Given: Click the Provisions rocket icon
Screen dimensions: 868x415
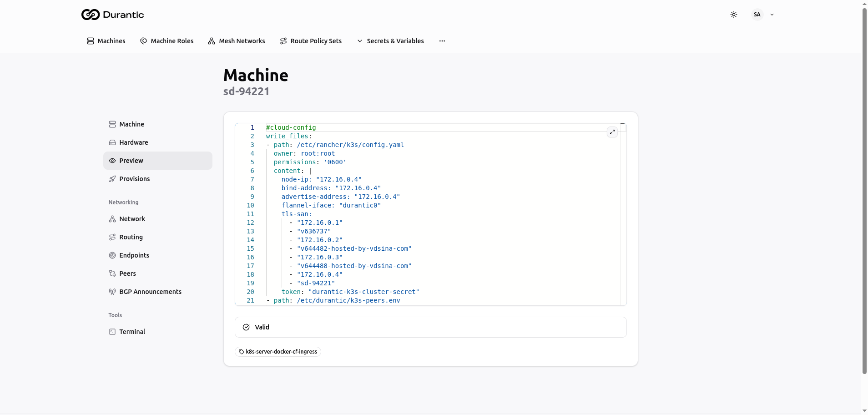Looking at the screenshot, I should point(112,179).
